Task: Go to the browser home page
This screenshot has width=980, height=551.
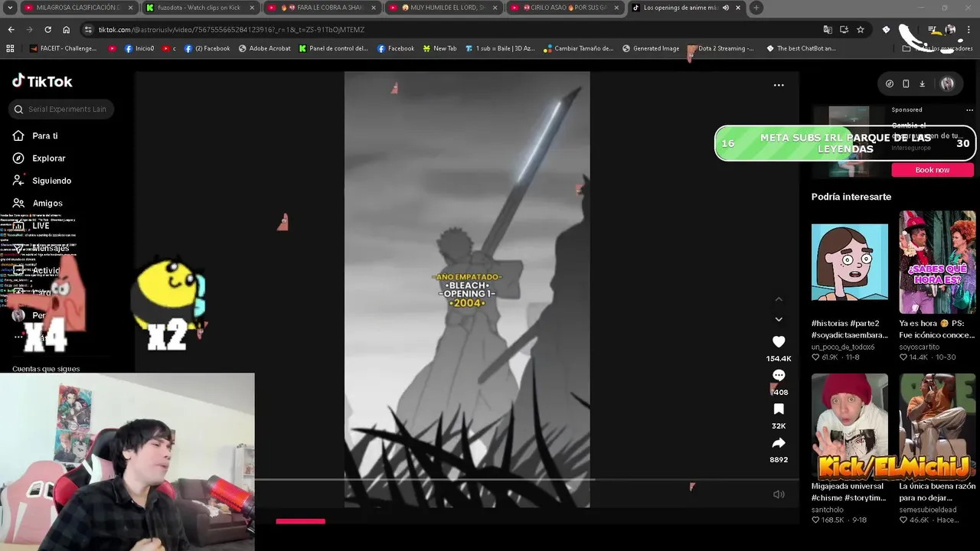Action: pyautogui.click(x=66, y=30)
